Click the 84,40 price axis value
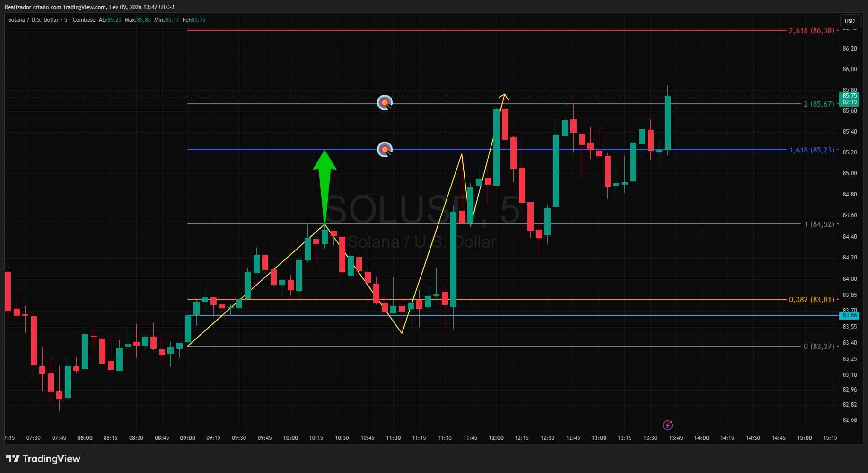 coord(850,237)
